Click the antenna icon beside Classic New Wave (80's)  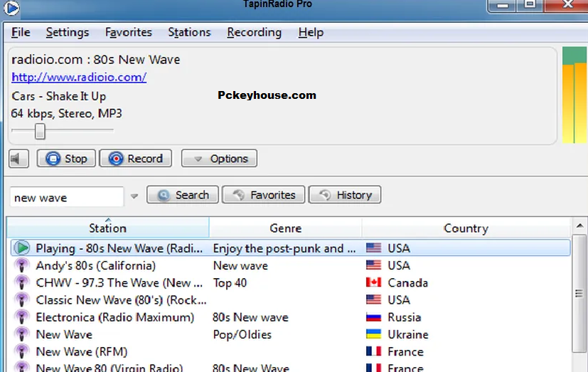[22, 300]
